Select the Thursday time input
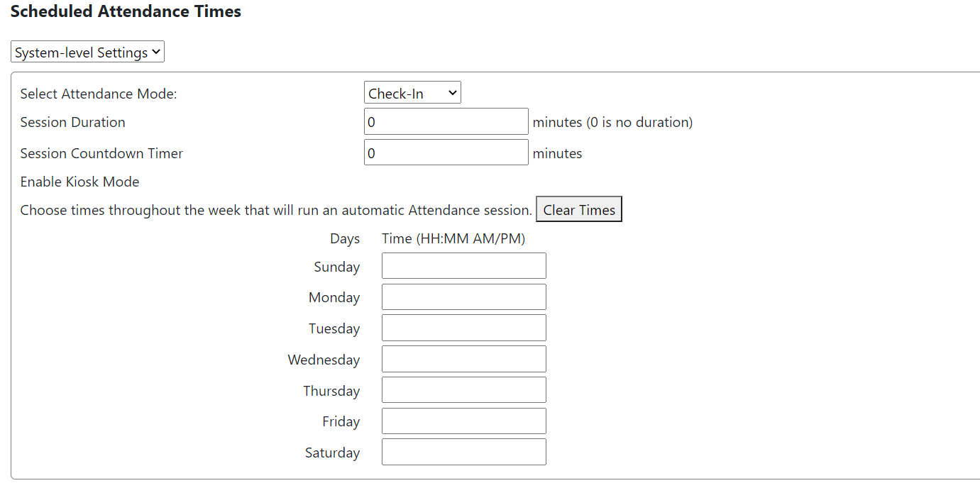The height and width of the screenshot is (488, 980). pyautogui.click(x=463, y=390)
